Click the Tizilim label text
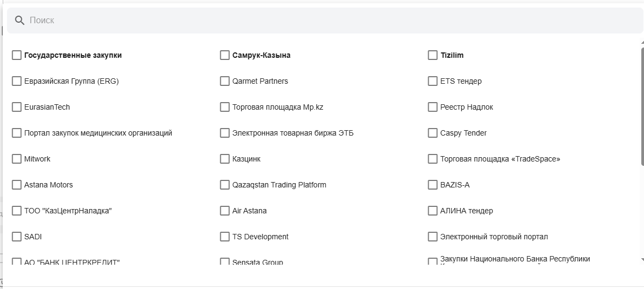 [x=452, y=55]
